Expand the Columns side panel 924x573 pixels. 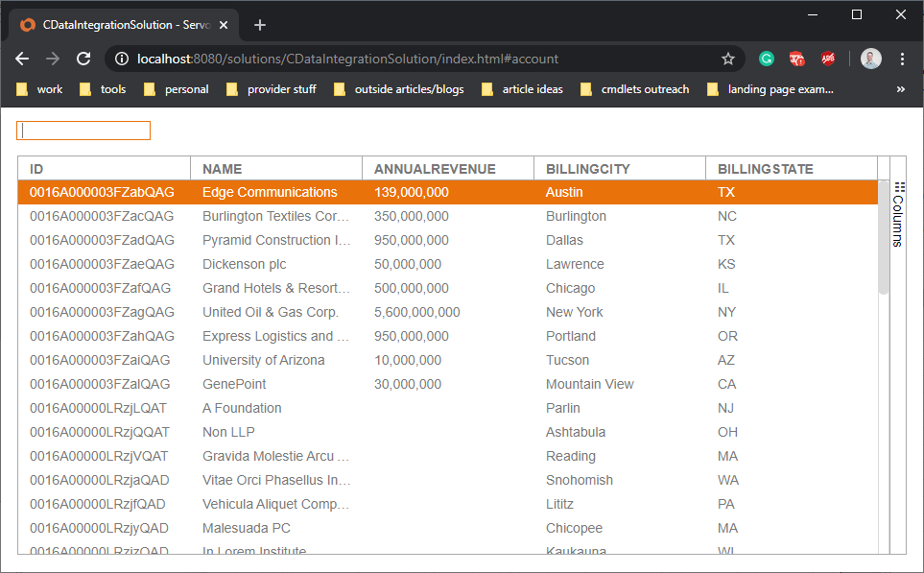click(x=898, y=214)
